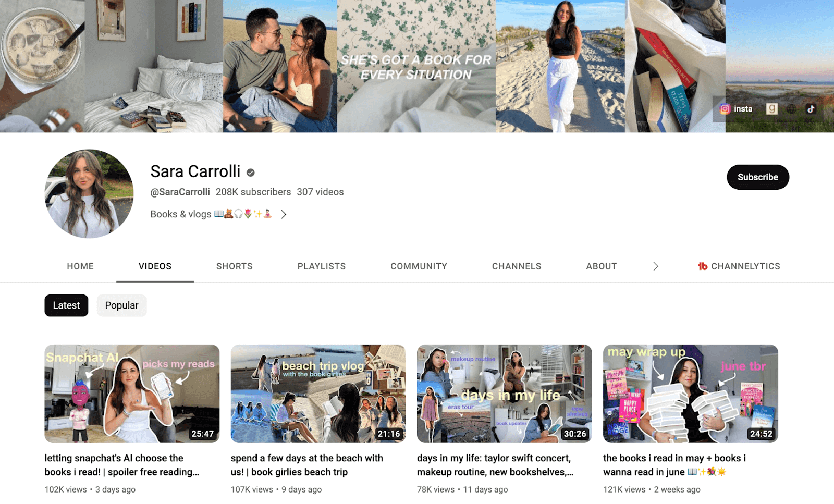This screenshot has width=834, height=504.
Task: Select the Latest filter chip
Action: [66, 305]
